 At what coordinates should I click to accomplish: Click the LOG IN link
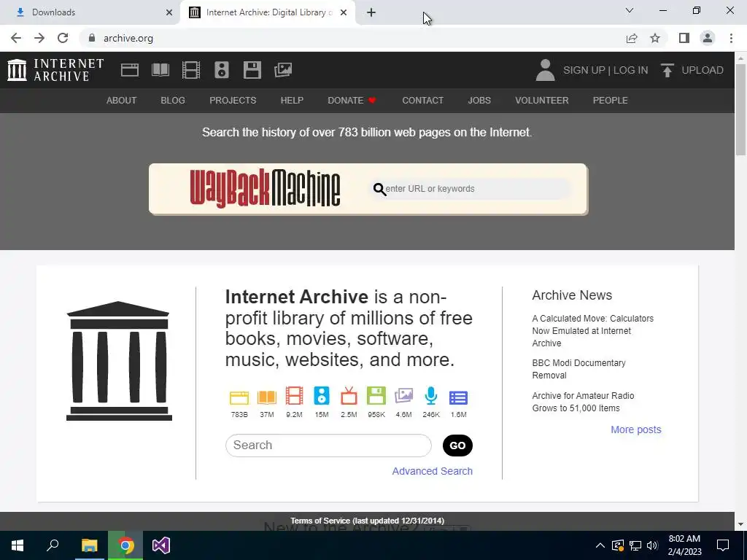[630, 70]
